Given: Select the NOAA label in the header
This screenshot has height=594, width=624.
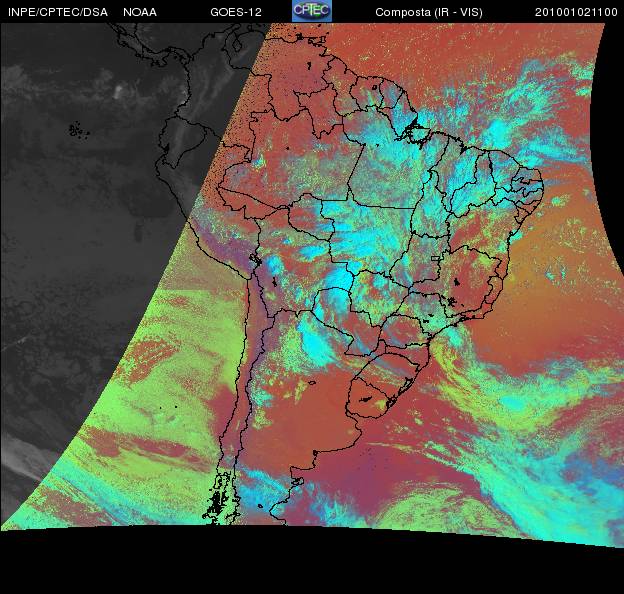Looking at the screenshot, I should click(x=139, y=12).
